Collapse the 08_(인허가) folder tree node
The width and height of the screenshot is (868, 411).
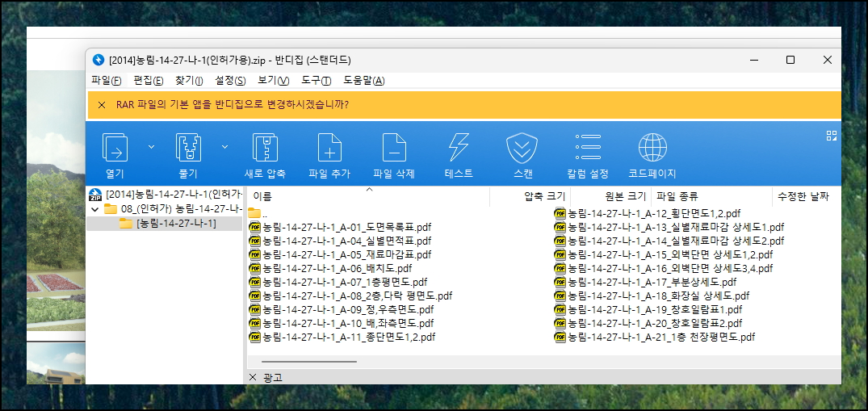pyautogui.click(x=94, y=209)
